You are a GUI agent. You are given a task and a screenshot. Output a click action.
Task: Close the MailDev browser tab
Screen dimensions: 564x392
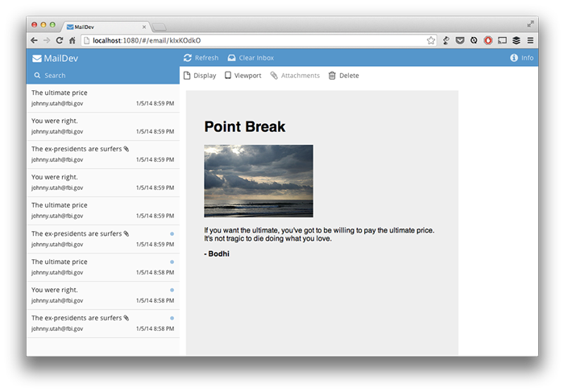pos(144,27)
